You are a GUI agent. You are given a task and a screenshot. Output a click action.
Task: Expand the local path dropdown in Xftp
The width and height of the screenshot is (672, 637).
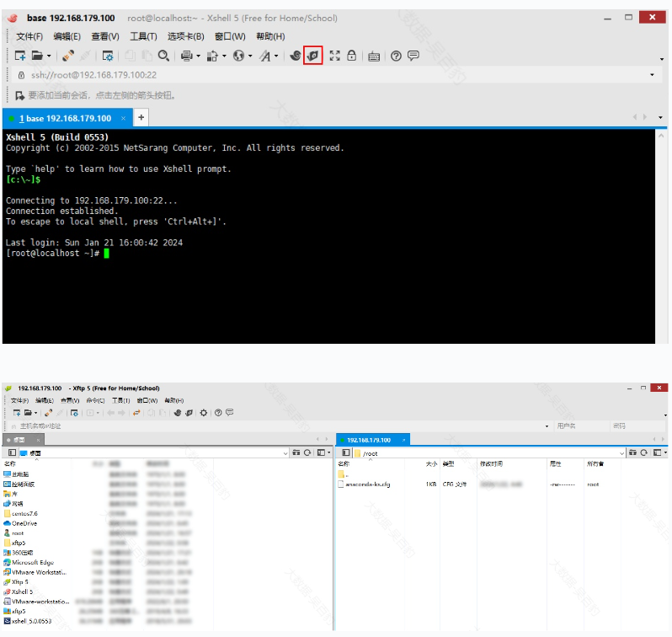(285, 453)
